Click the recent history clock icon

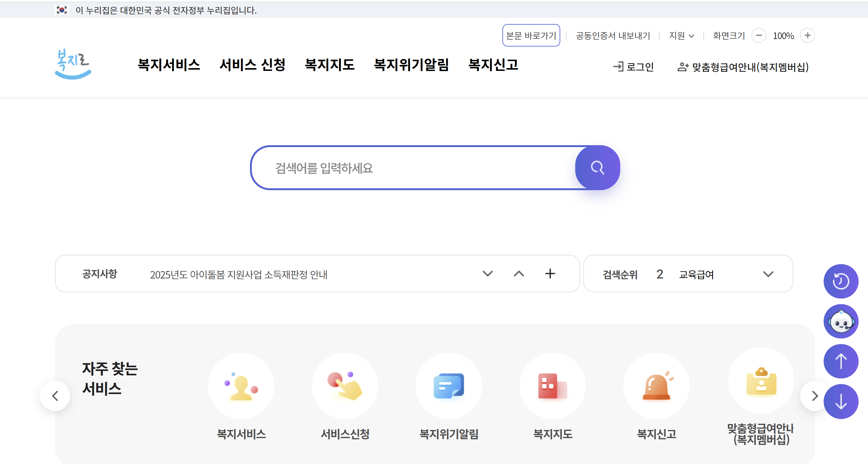pos(841,281)
